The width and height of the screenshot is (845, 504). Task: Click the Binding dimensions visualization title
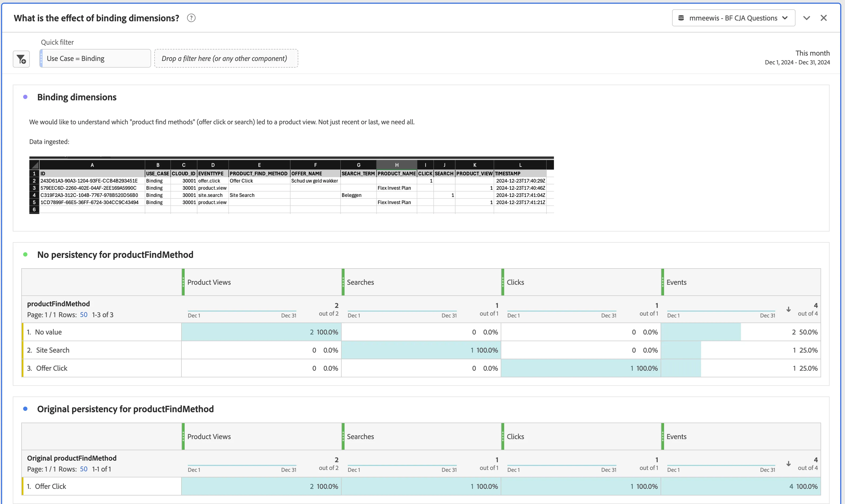(77, 97)
